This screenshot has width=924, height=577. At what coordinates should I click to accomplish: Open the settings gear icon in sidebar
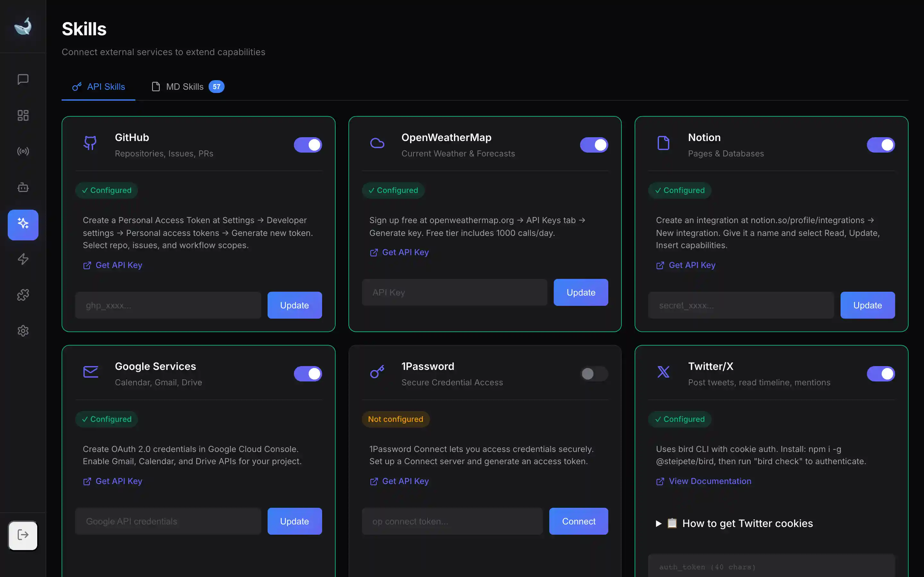[23, 330]
